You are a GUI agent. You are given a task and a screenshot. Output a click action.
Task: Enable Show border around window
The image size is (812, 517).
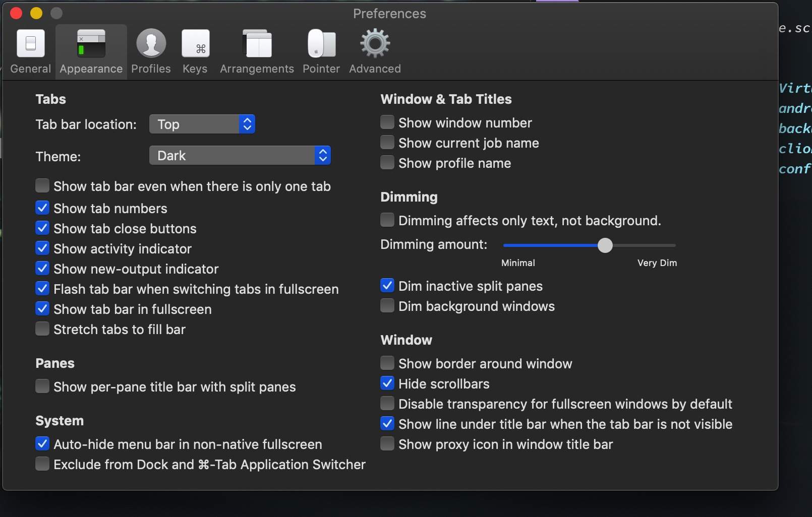click(x=387, y=363)
